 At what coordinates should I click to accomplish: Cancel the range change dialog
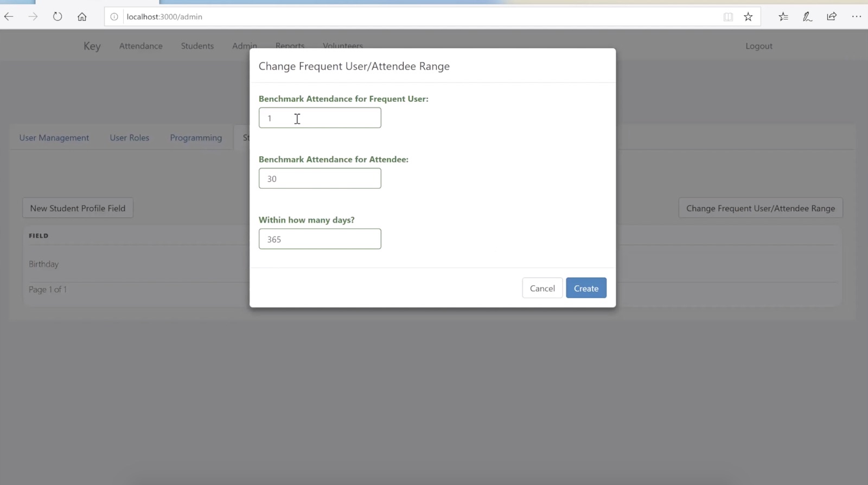[542, 288]
